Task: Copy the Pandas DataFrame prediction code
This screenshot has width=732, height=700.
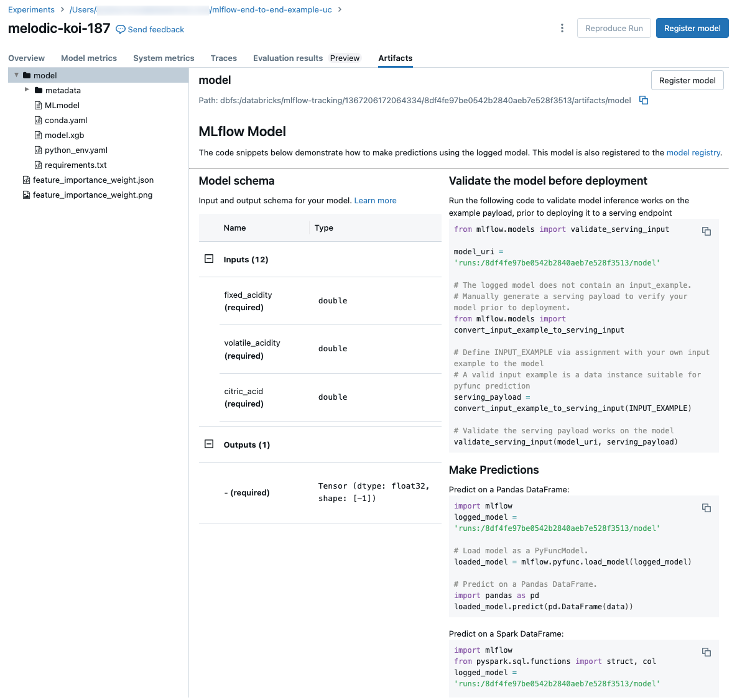Action: (707, 508)
